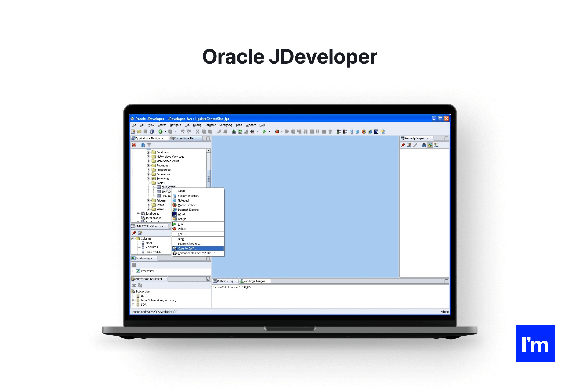This screenshot has width=580, height=392.
Task: Toggle the filter funnel in Applications Navigator
Action: pos(149,145)
